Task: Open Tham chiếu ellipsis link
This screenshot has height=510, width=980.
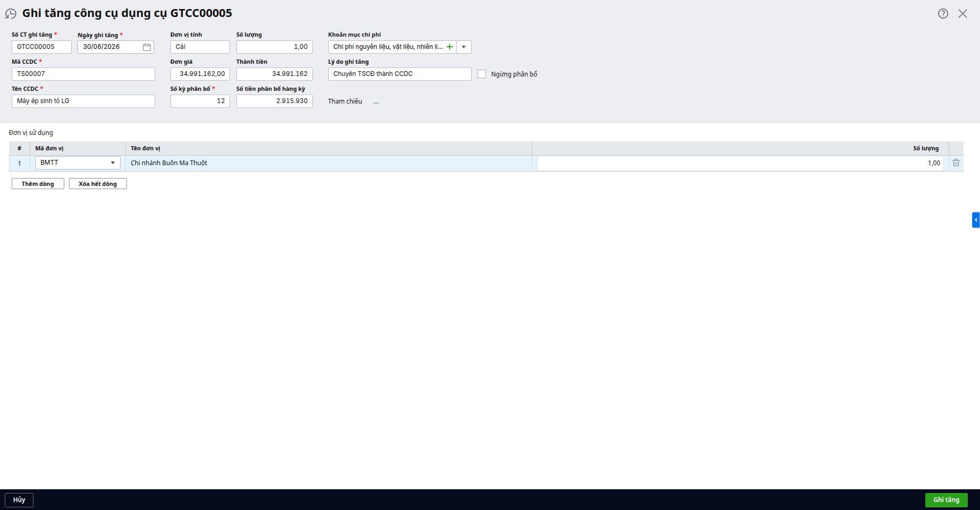Action: (x=376, y=102)
